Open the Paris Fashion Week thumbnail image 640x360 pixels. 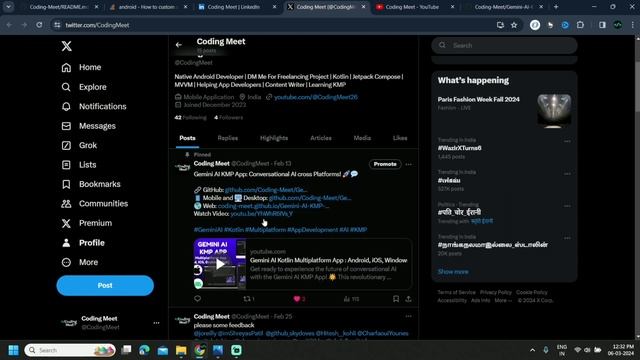554,111
